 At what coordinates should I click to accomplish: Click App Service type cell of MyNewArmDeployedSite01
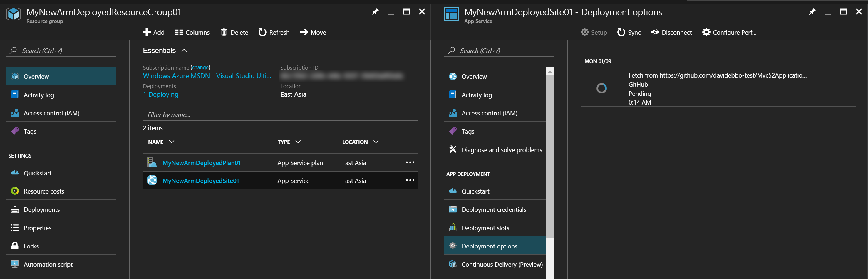pos(293,181)
